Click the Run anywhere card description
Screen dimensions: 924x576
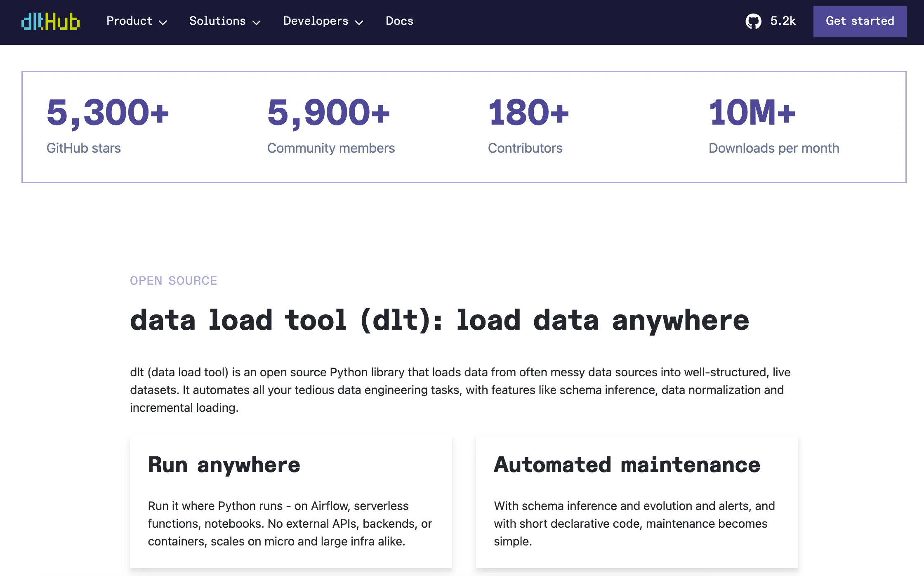pyautogui.click(x=290, y=524)
